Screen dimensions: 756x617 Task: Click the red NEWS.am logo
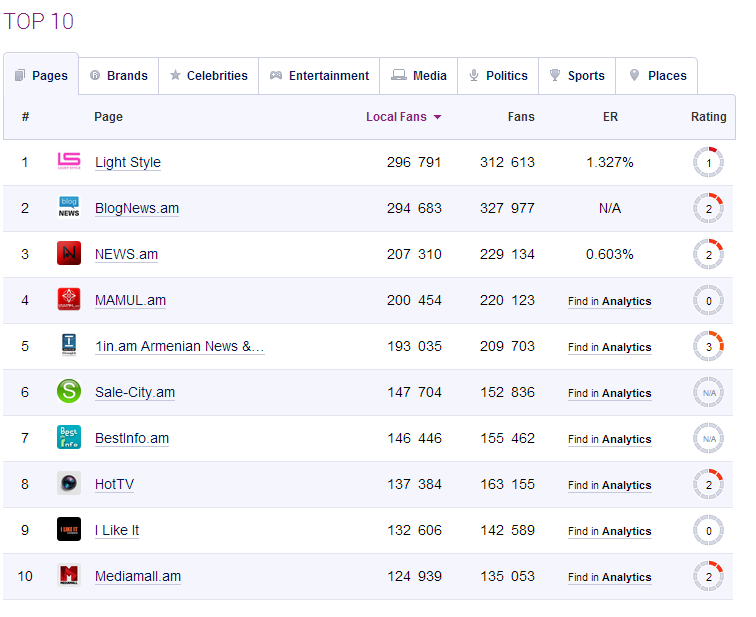pyautogui.click(x=69, y=254)
